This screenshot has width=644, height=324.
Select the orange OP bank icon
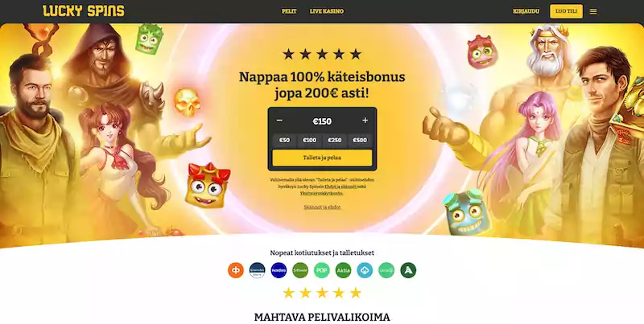coord(236,270)
